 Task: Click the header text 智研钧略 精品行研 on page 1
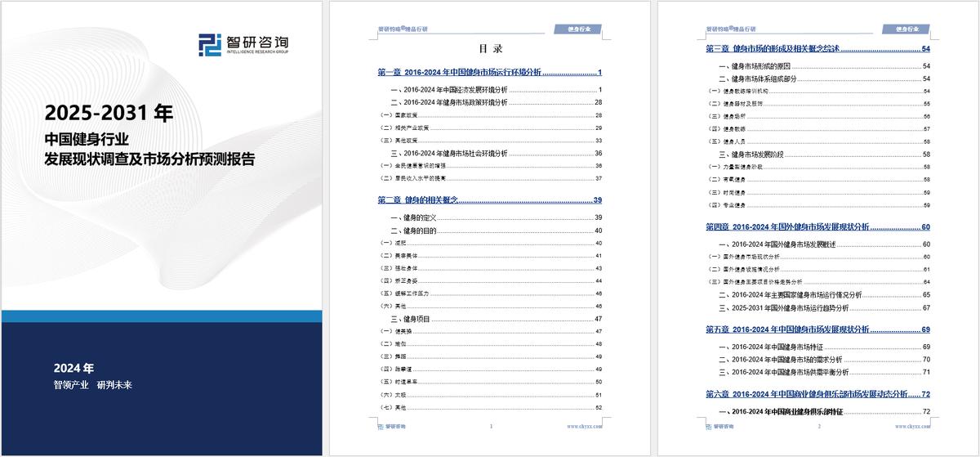403,29
